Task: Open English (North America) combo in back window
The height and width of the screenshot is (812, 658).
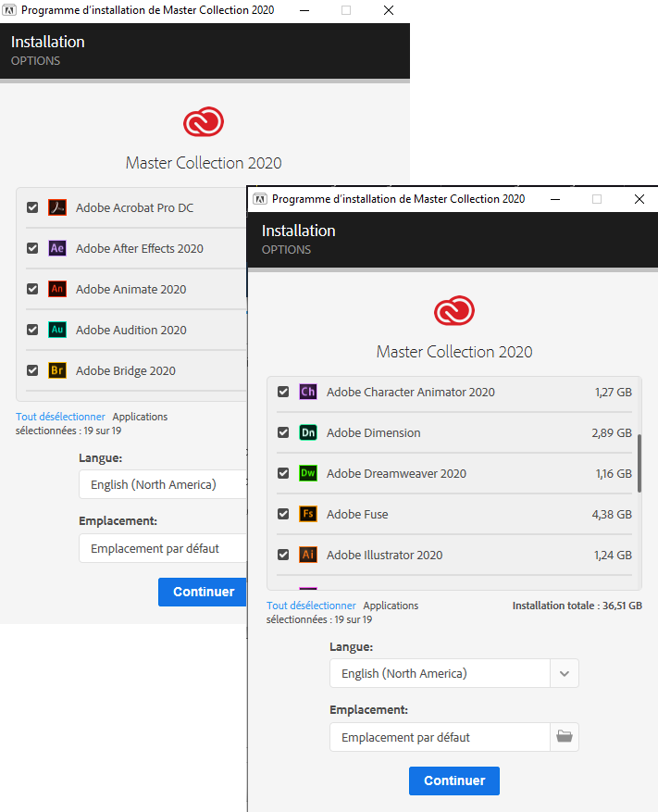Action: click(x=163, y=484)
